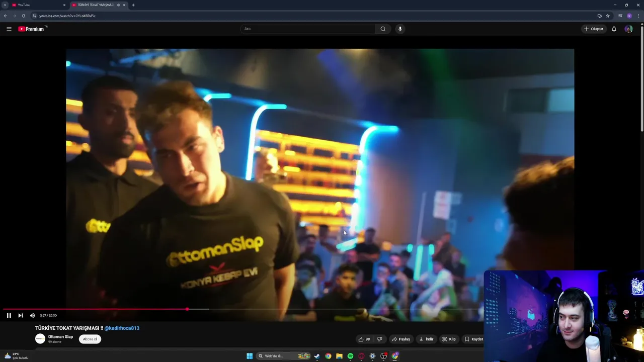
Task: Mute the video volume speaker icon
Action: pos(32,315)
